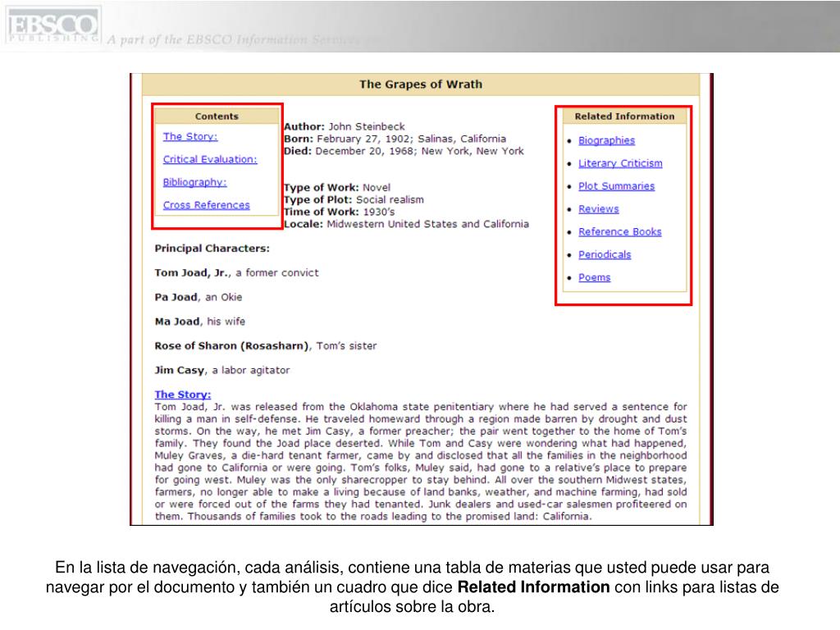Click The Story heading link above the summary
Screen dimensions: 840x630
click(183, 395)
